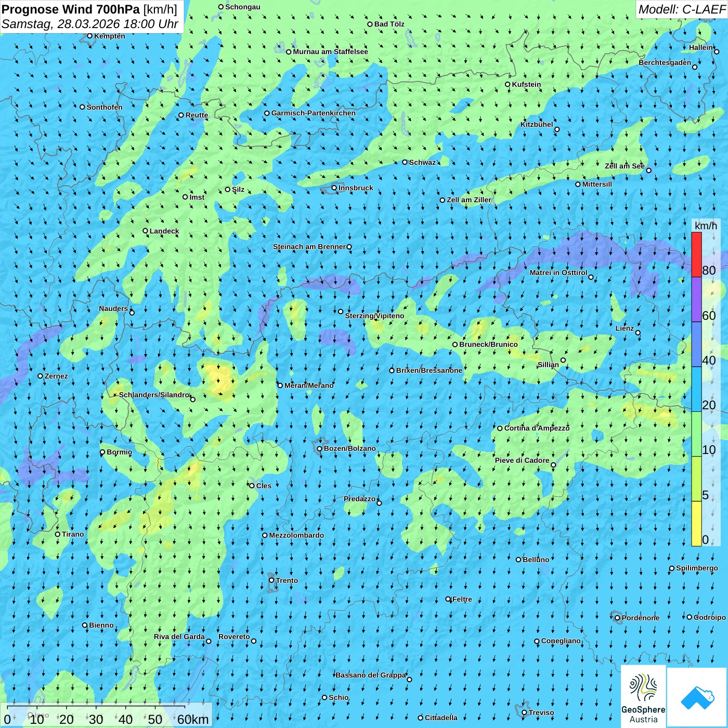The width and height of the screenshot is (728, 728).
Task: Click the 'Sterzing/Vipiteno' label
Action: [374, 316]
